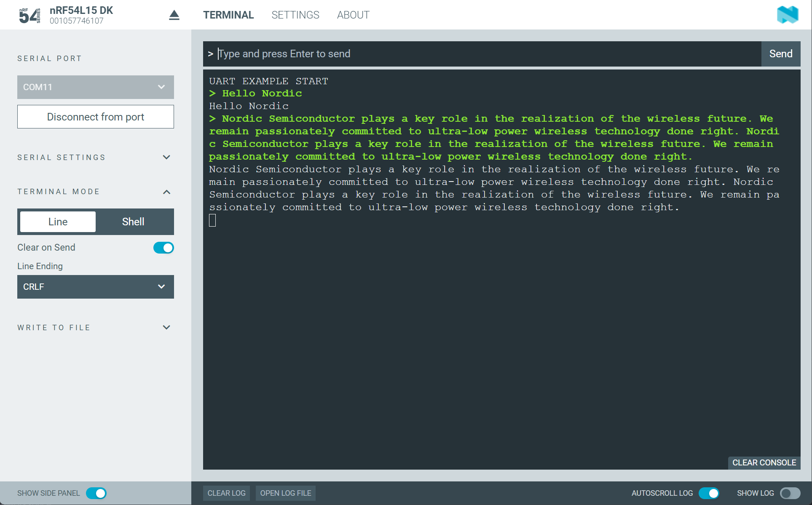812x505 pixels.
Task: Collapse the Terminal Mode section
Action: [95, 192]
